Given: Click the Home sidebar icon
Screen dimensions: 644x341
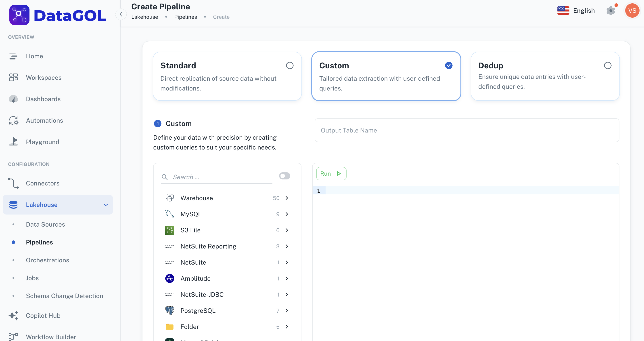Looking at the screenshot, I should click(13, 56).
